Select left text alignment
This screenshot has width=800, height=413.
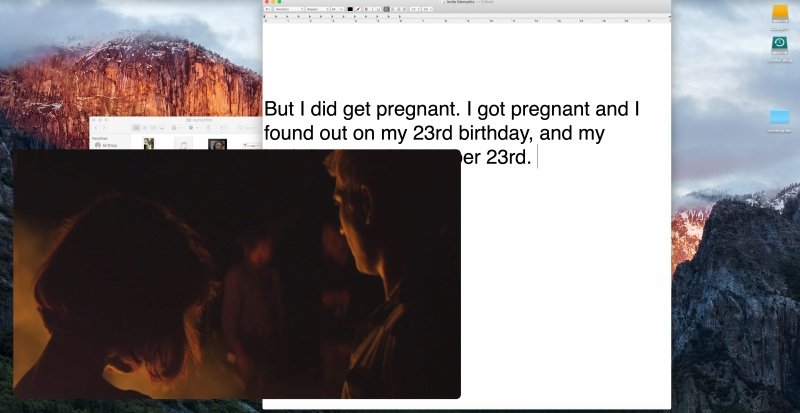pyautogui.click(x=387, y=9)
